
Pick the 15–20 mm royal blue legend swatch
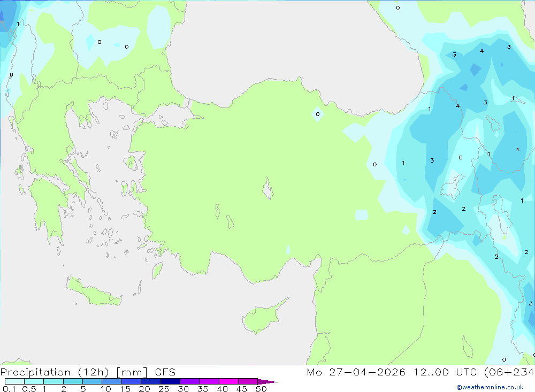pyautogui.click(x=132, y=381)
